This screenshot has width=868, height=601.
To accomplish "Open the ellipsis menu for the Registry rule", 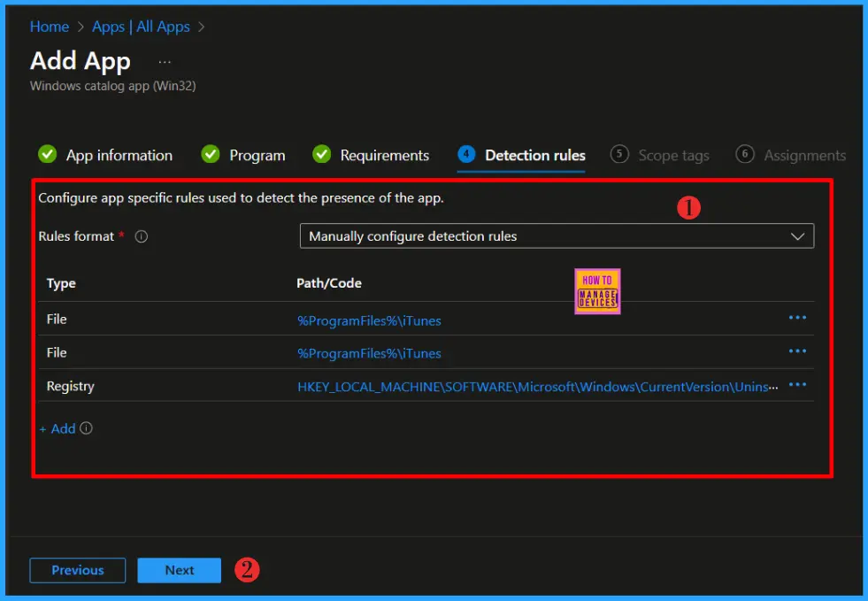I will coord(797,385).
